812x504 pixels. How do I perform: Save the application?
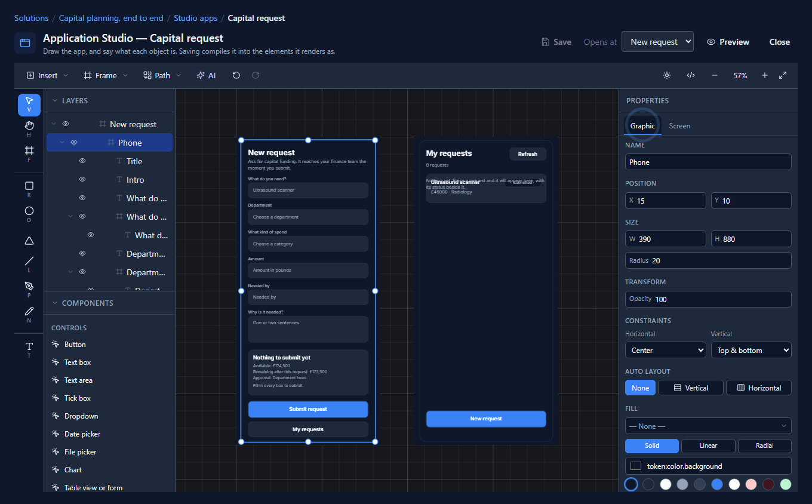(556, 42)
